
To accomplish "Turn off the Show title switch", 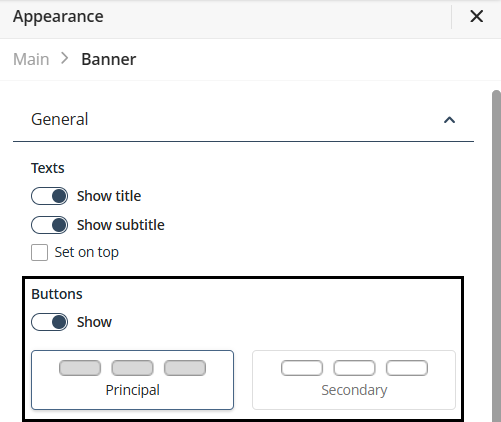I will 49,196.
